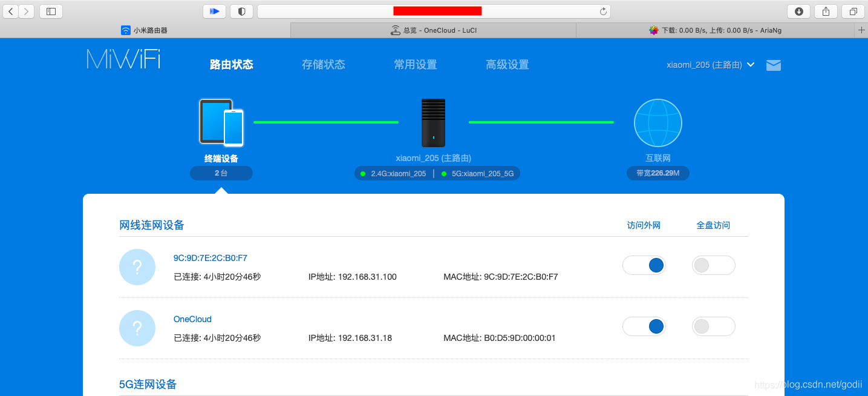Click the MiWiFi logo
The height and width of the screenshot is (396, 868).
tap(123, 59)
